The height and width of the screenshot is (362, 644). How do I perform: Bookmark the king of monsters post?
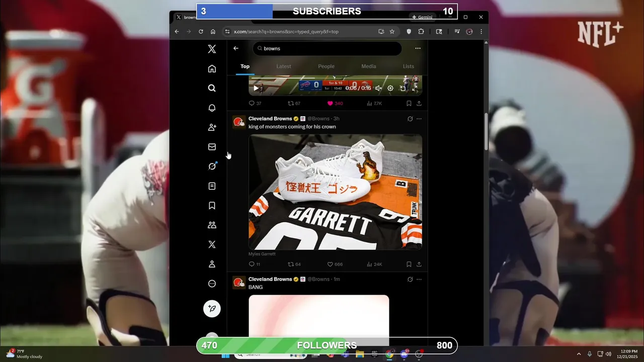tap(409, 264)
